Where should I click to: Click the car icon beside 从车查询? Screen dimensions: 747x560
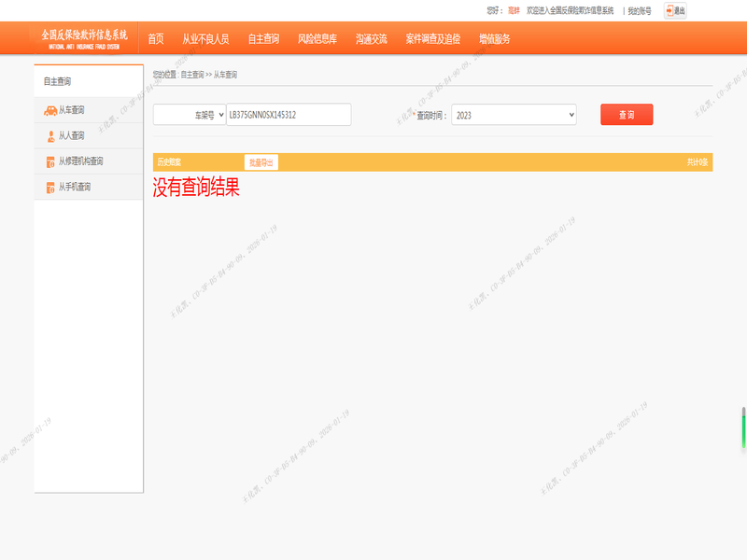pyautogui.click(x=49, y=110)
